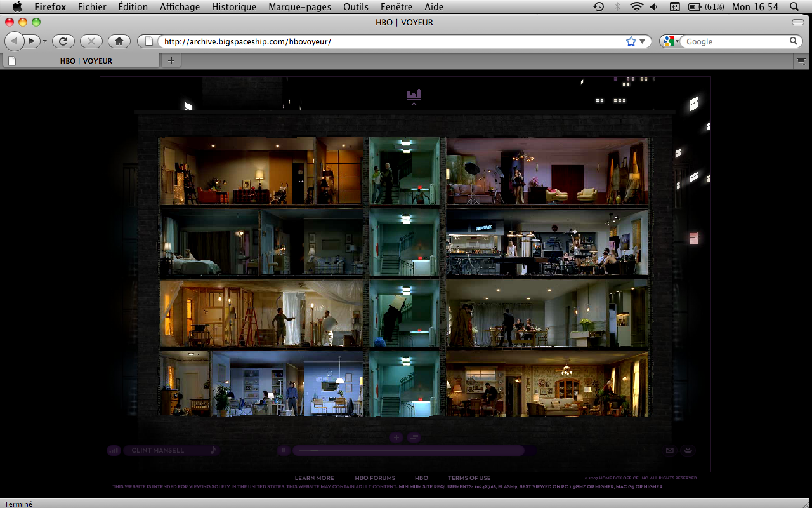Reload the HBO Voyeur page
812x508 pixels.
pyautogui.click(x=63, y=41)
